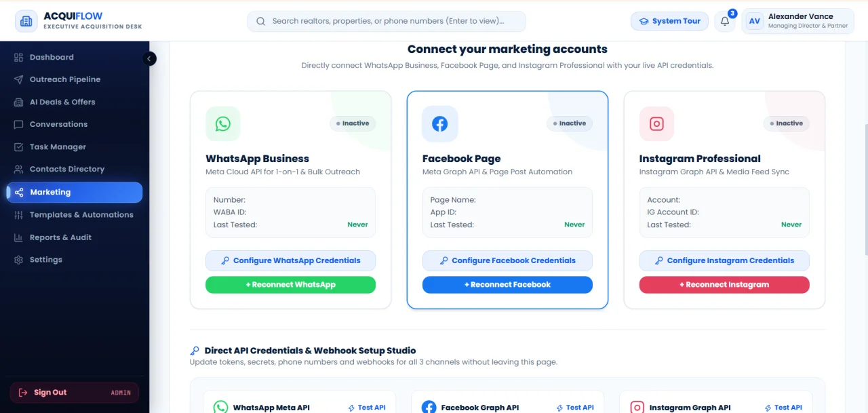Click the Contacts Directory people icon
The width and height of the screenshot is (868, 413).
pyautogui.click(x=18, y=170)
